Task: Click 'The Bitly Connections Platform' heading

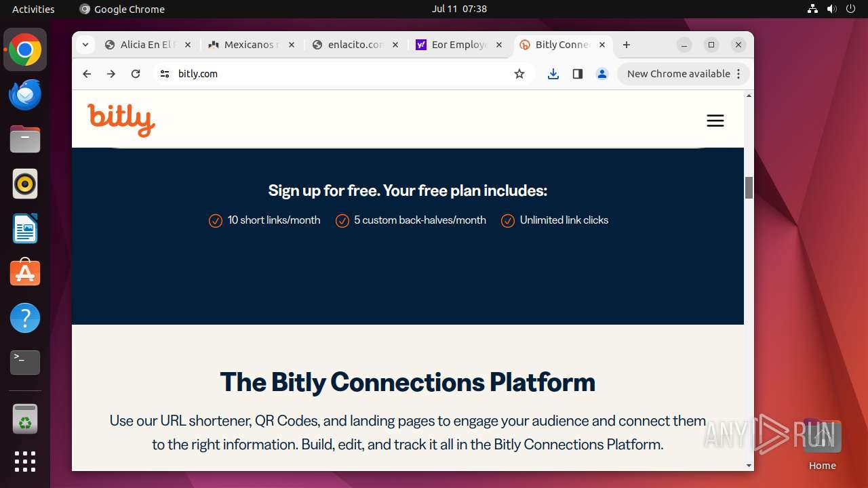Action: coord(408,382)
